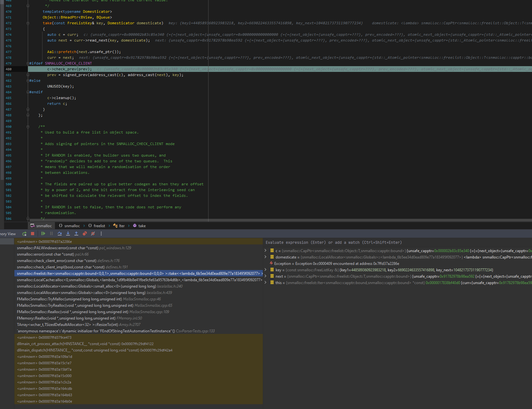Click the SNMALLOC_CHECK_CLIENT macro name

coord(68,63)
